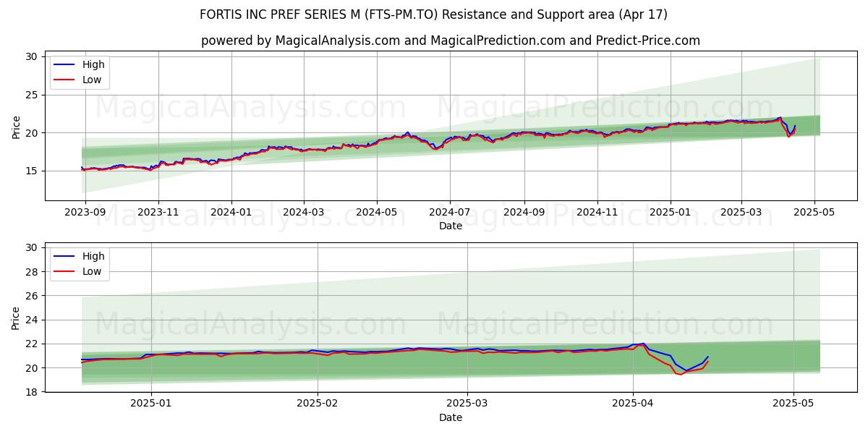
Task: Click the 2025-03 x-axis label in bottom chart
Action: 467,404
